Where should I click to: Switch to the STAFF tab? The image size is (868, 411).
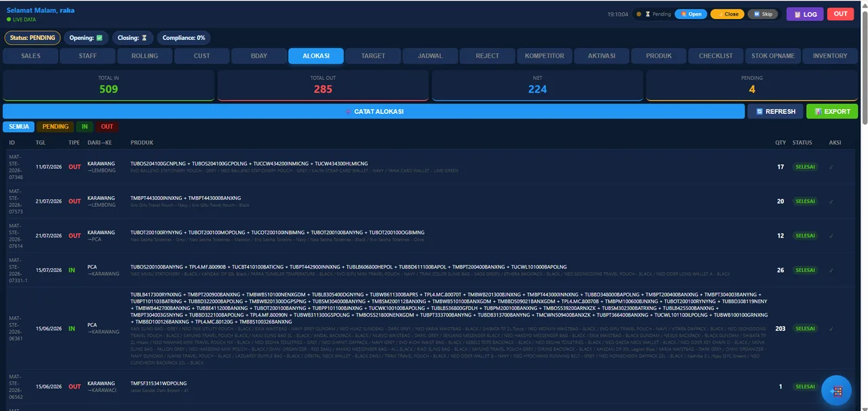click(x=87, y=56)
